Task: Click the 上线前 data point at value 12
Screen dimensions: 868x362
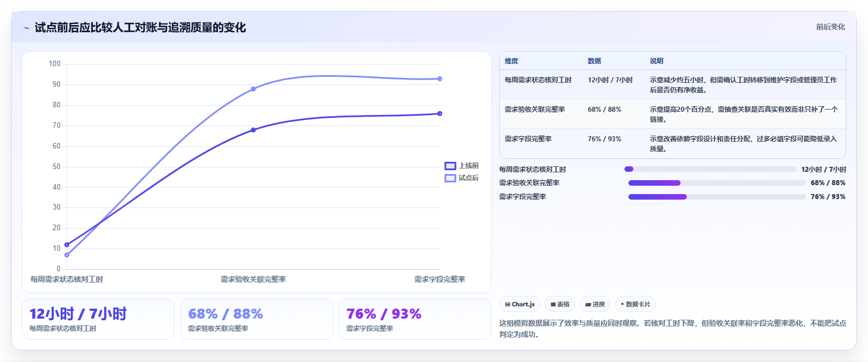Action: click(67, 245)
